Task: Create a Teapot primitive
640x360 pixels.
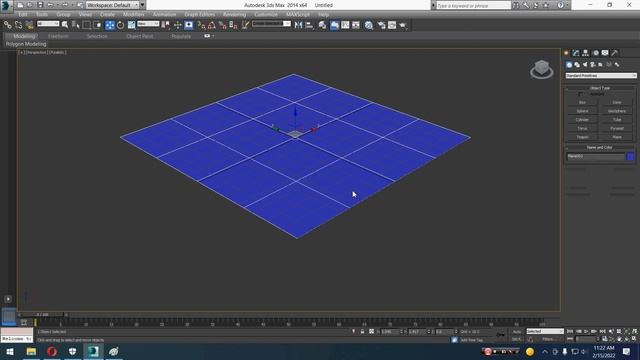Action: (x=582, y=137)
